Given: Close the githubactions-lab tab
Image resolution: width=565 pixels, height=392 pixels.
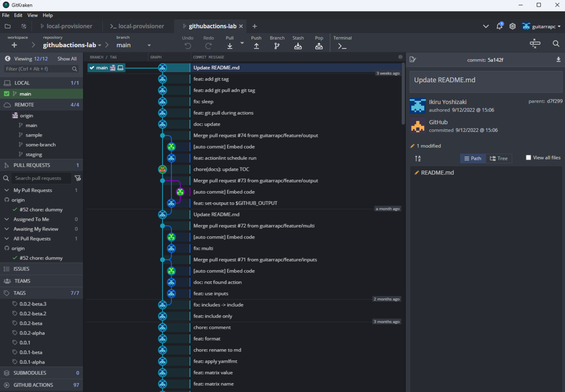Looking at the screenshot, I should (241, 26).
